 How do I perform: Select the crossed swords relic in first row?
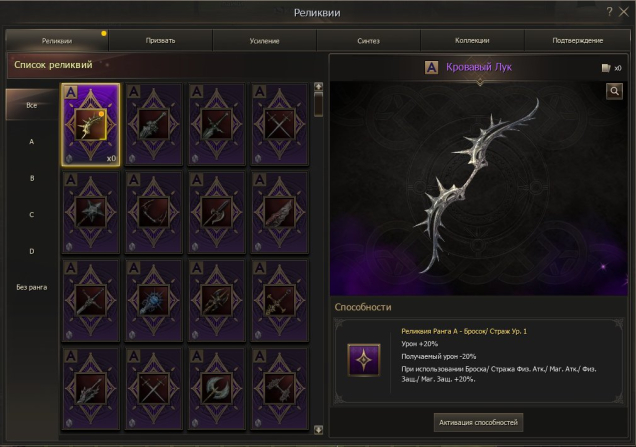click(279, 125)
